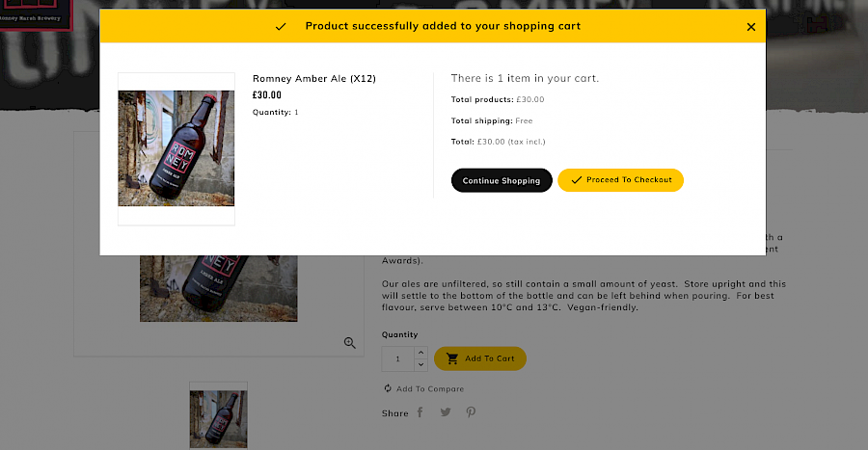The width and height of the screenshot is (868, 450).
Task: Increase quantity with the up arrow
Action: (x=420, y=353)
